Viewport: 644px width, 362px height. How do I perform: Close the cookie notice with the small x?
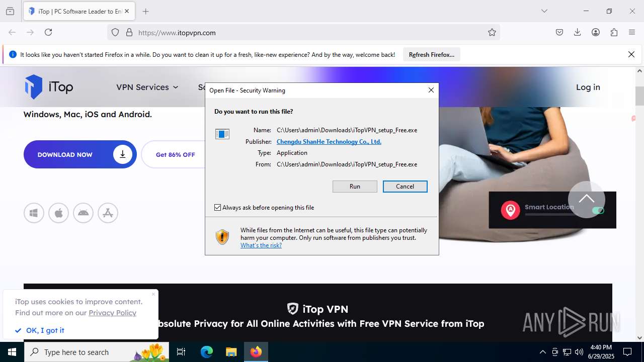click(x=153, y=294)
